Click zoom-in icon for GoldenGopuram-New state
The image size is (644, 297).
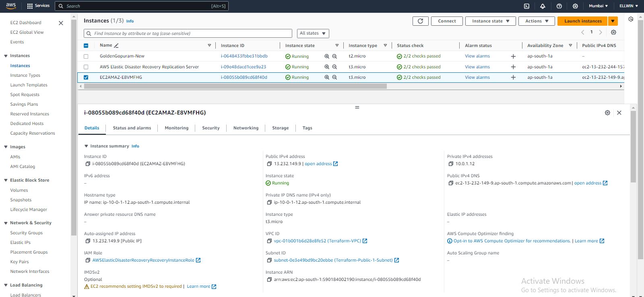point(327,56)
